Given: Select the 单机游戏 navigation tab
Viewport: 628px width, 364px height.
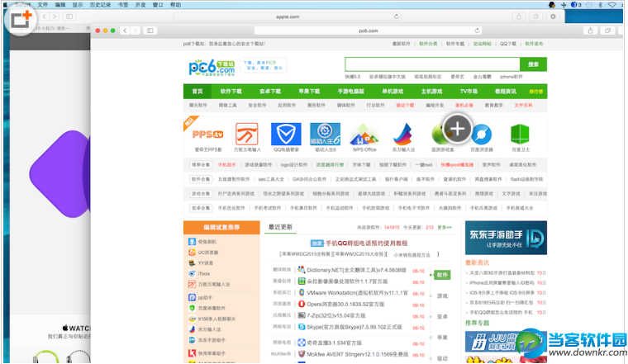Looking at the screenshot, I should (392, 91).
